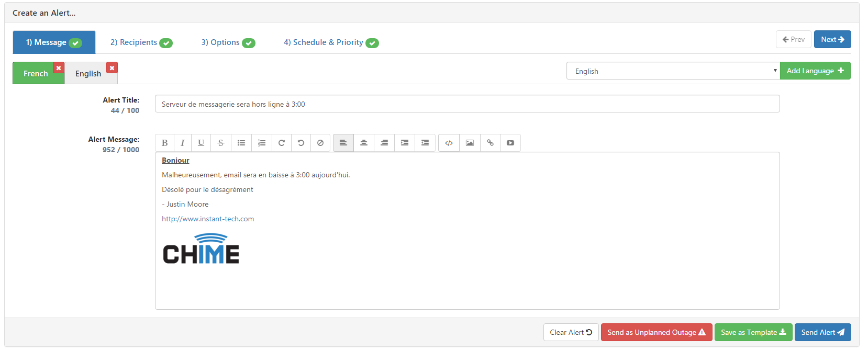Open the 1) Message step
This screenshot has width=868, height=350.
54,42
